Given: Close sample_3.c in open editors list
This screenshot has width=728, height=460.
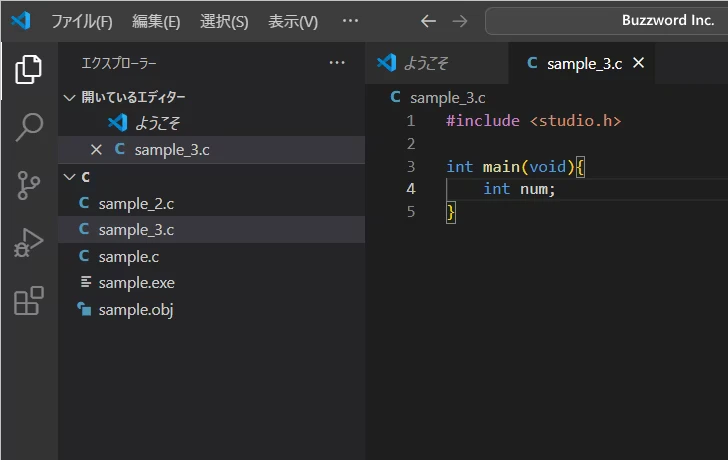Looking at the screenshot, I should 96,150.
